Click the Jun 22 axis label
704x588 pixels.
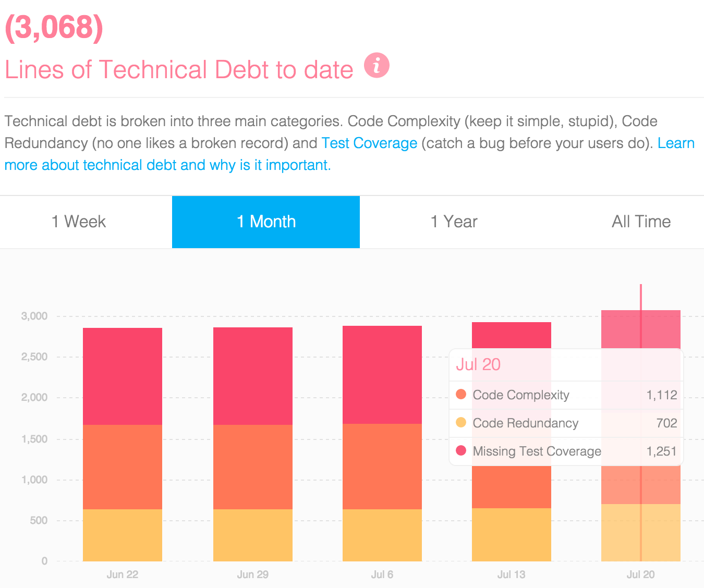(123, 574)
